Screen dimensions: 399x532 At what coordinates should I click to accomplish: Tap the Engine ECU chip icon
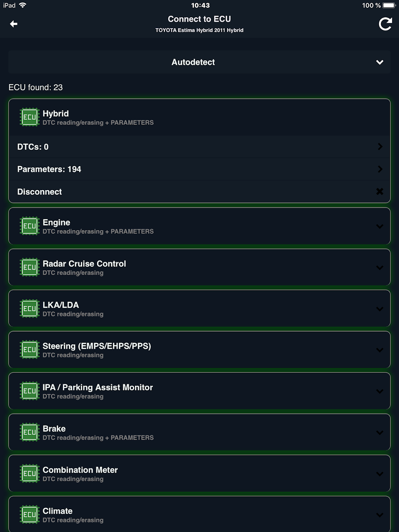30,226
